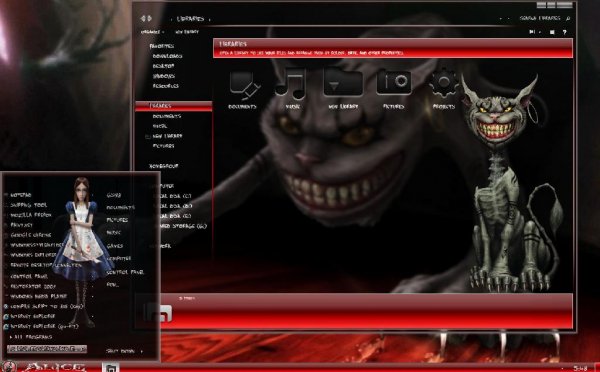The height and width of the screenshot is (372, 600).
Task: Select Pictures in the navigation tree
Action: coord(163,146)
